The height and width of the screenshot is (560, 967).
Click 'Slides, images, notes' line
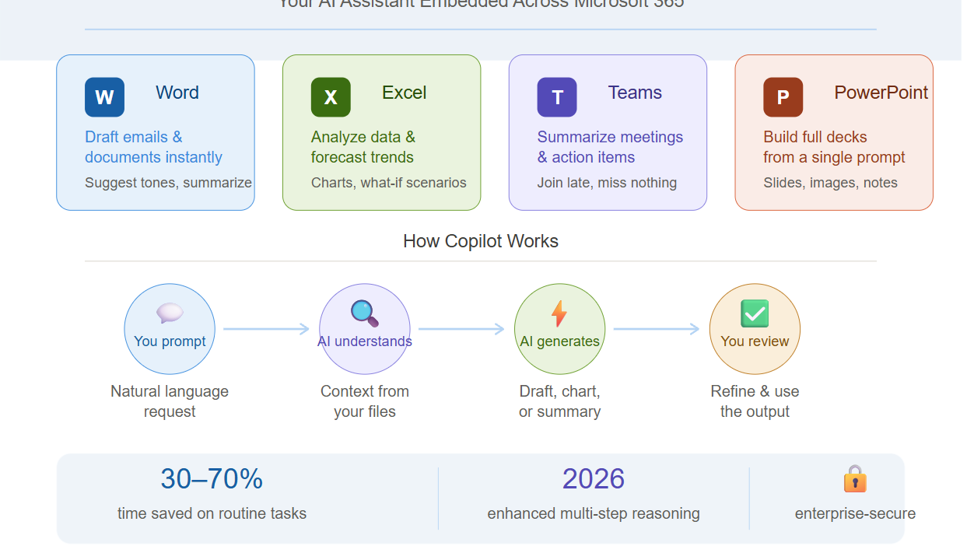click(x=831, y=183)
